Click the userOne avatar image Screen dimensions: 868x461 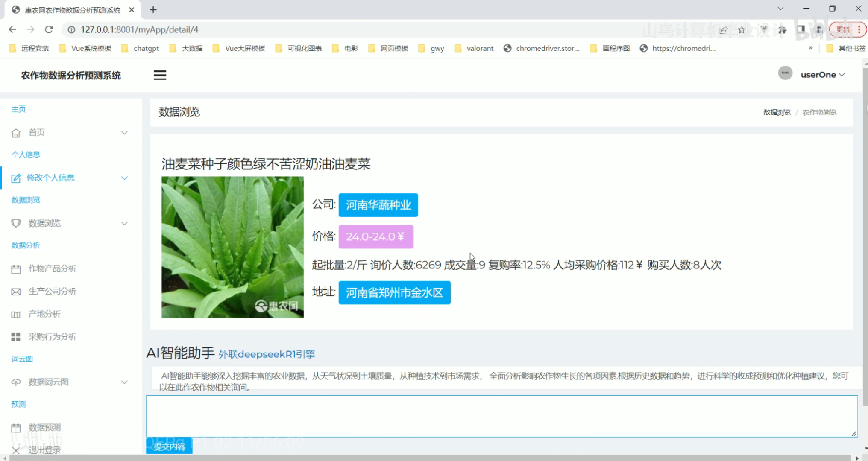pyautogui.click(x=785, y=73)
